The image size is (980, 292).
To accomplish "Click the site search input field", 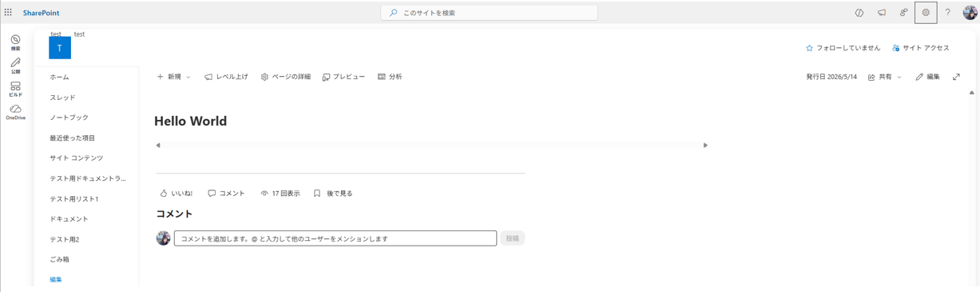I will click(490, 13).
